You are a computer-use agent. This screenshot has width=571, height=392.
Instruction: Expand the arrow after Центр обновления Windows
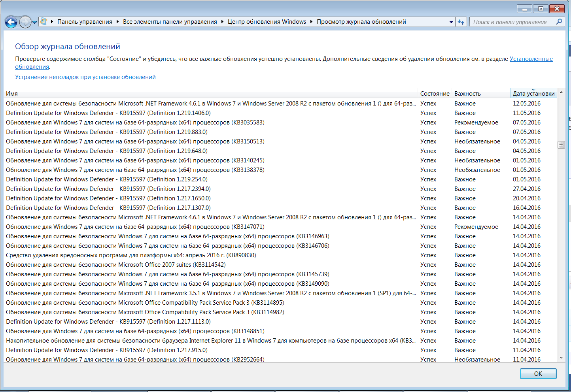[312, 22]
